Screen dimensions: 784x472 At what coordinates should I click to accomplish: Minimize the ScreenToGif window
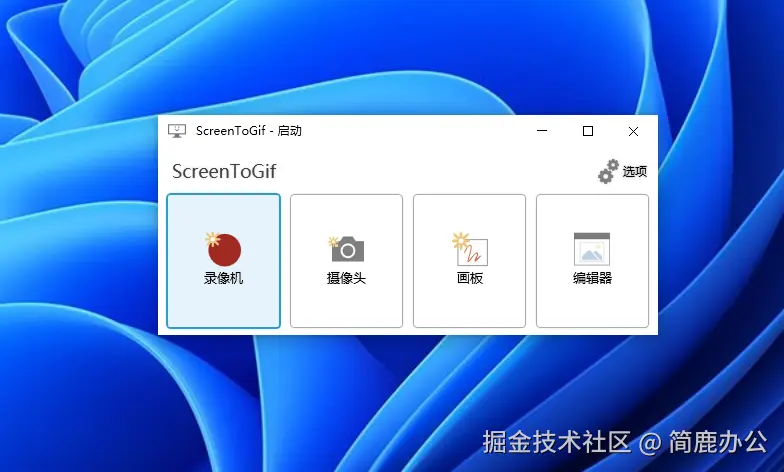pos(542,131)
